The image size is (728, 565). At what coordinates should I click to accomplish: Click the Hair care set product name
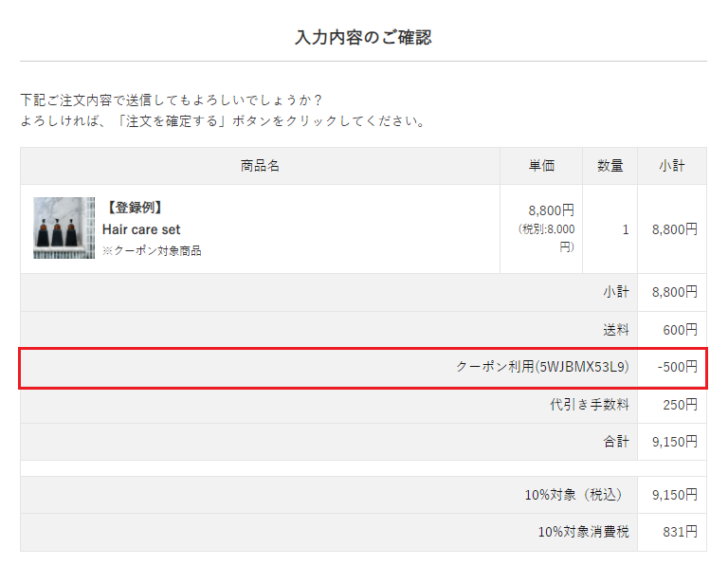tap(141, 229)
